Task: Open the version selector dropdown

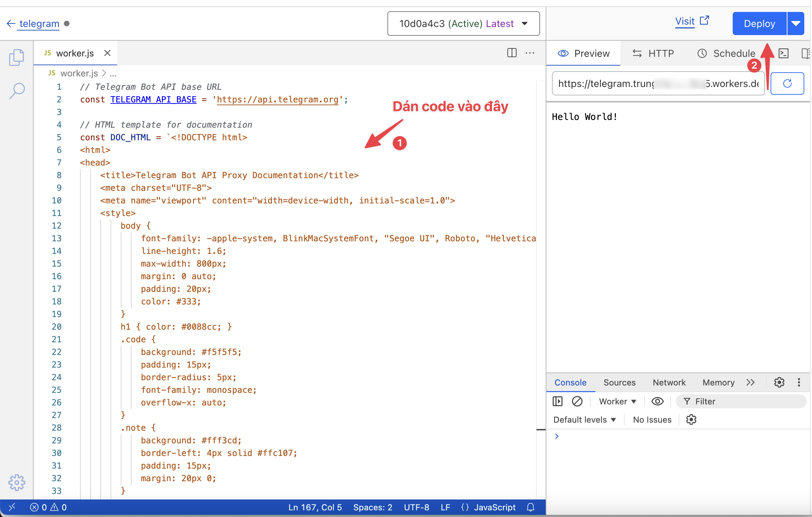Action: (463, 23)
